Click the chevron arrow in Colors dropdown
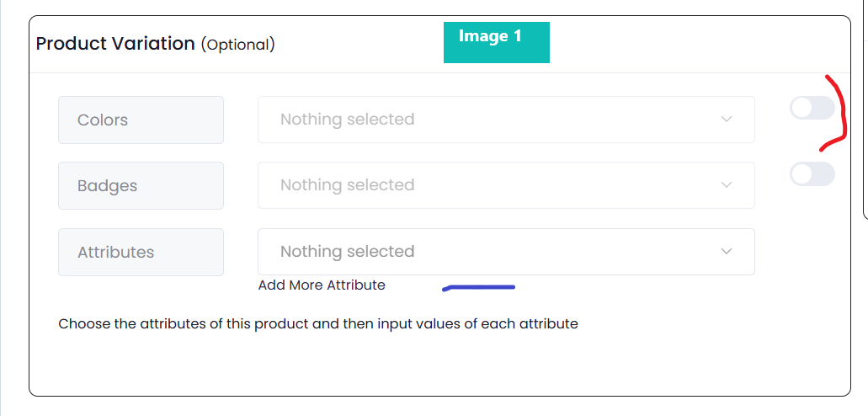 [x=727, y=119]
